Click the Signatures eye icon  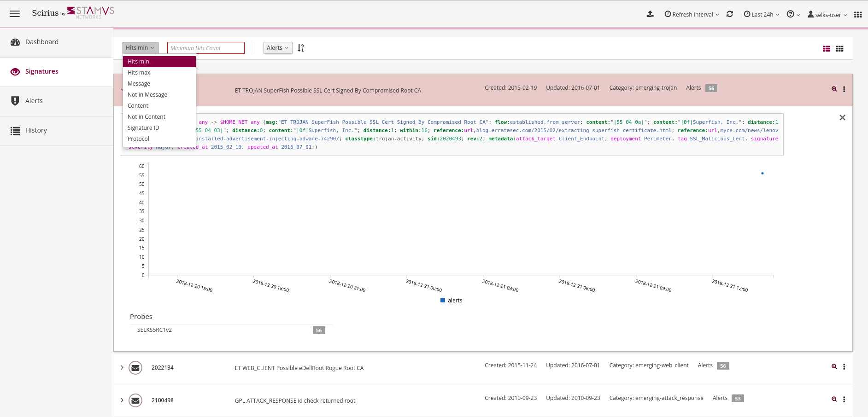click(15, 71)
